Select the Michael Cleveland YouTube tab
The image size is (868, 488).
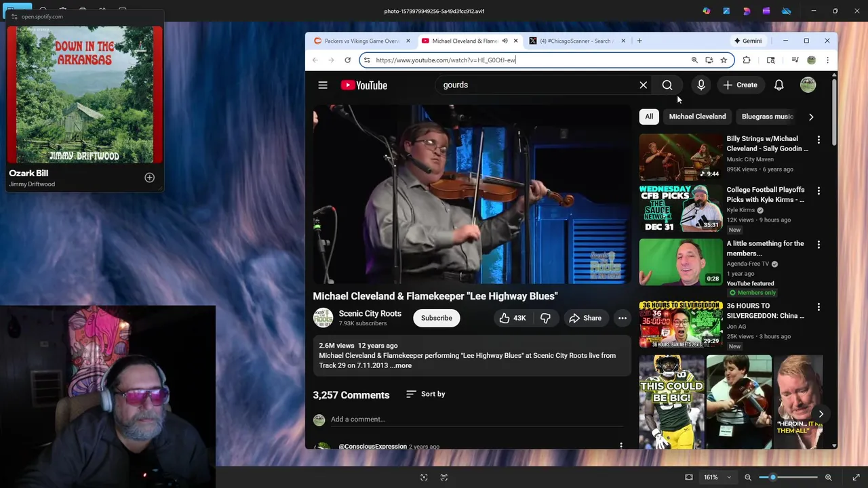(x=465, y=41)
